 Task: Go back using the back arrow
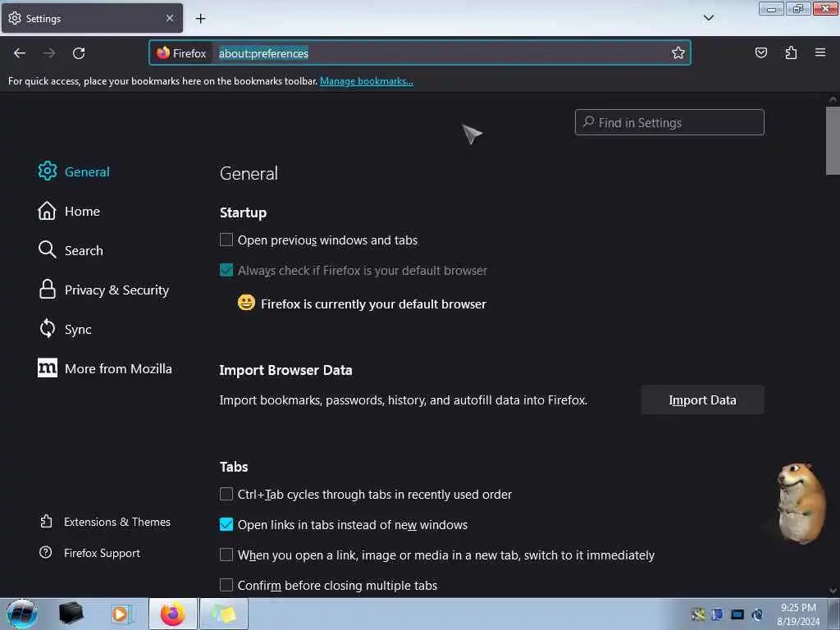20,53
